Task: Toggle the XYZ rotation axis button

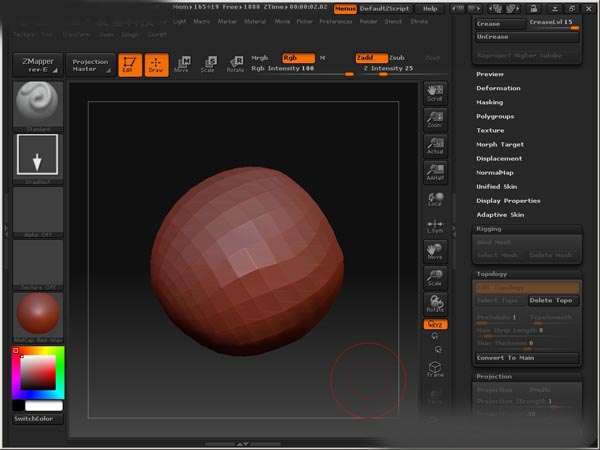Action: click(x=435, y=325)
